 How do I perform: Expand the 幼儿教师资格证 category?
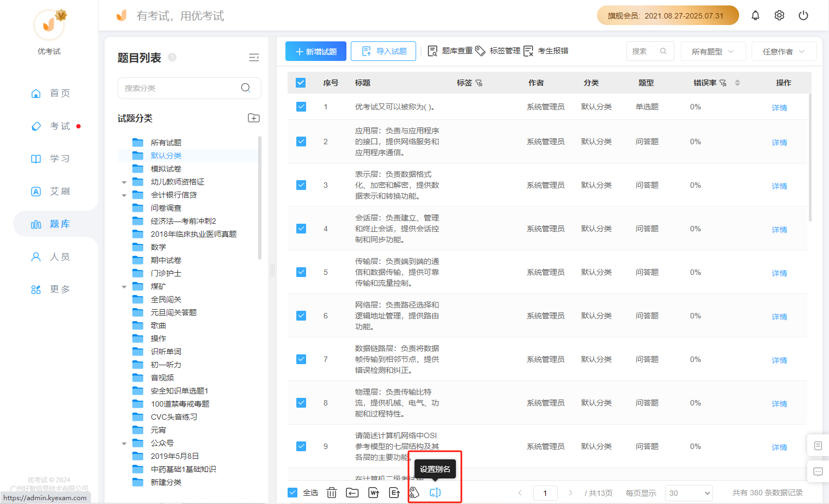[x=124, y=182]
